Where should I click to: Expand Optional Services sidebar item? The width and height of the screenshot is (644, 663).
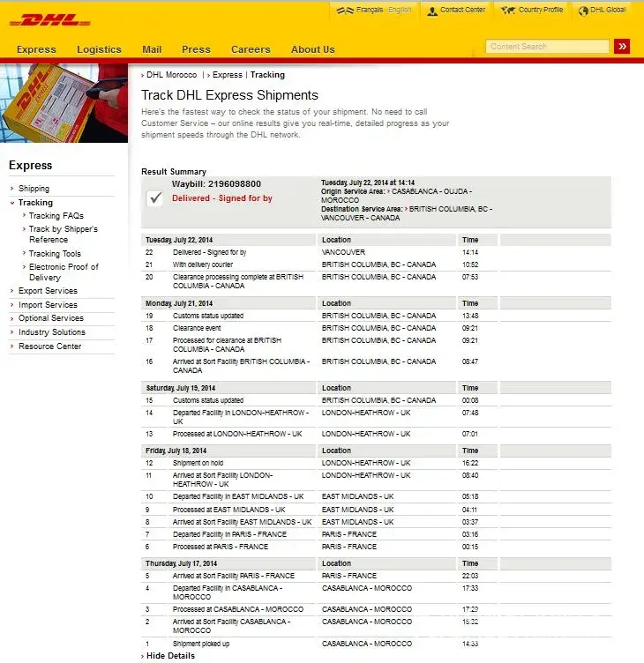pos(51,318)
